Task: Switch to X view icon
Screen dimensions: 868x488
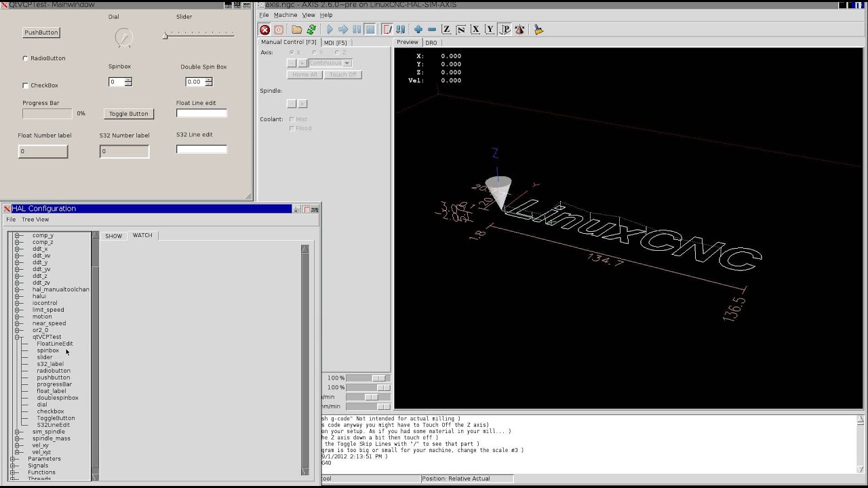Action: (475, 30)
